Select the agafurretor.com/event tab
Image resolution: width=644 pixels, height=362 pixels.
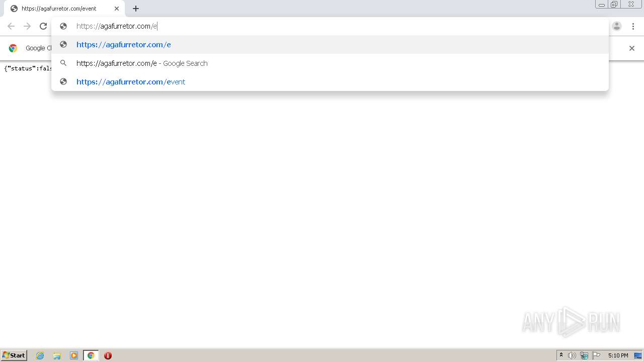click(x=64, y=9)
